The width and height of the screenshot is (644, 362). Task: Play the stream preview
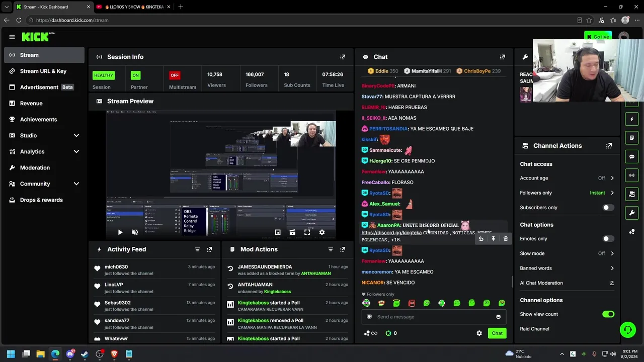pyautogui.click(x=120, y=232)
